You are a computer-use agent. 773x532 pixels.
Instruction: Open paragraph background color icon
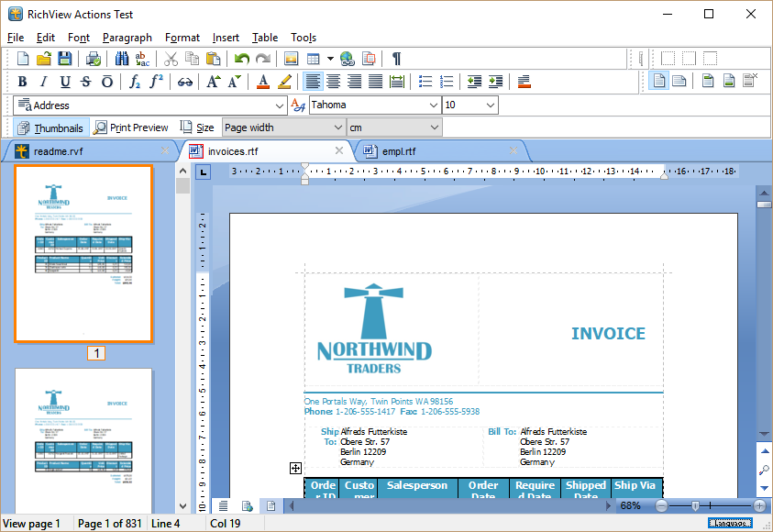click(524, 82)
